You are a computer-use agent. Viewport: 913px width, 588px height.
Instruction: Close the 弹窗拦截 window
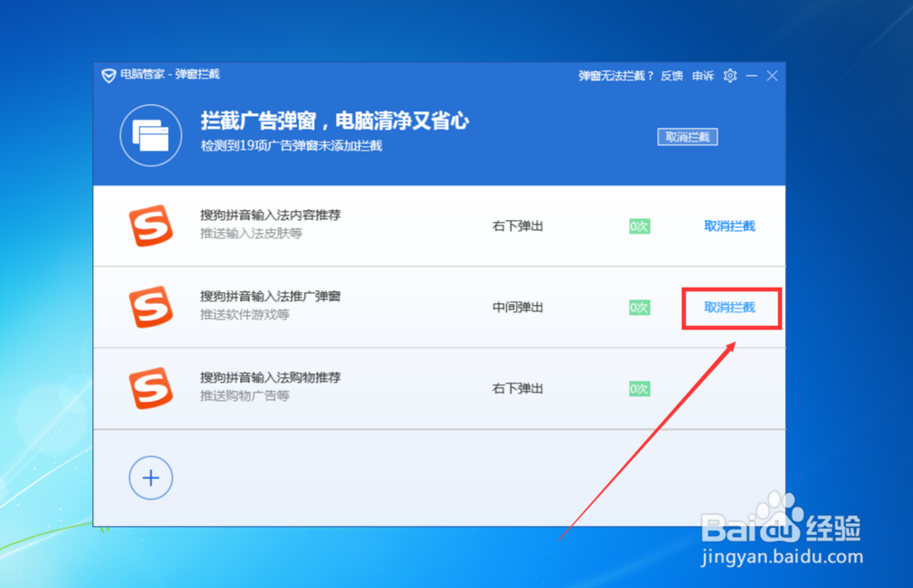click(772, 76)
